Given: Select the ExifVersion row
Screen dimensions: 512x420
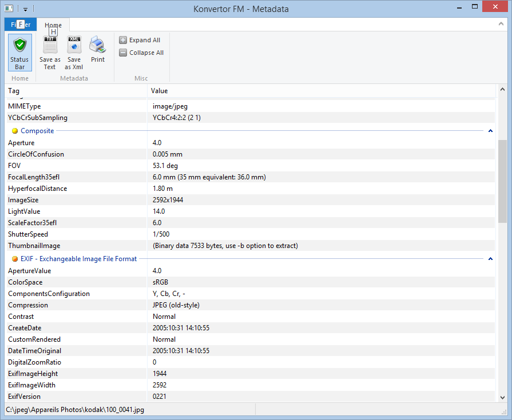Looking at the screenshot, I should click(x=250, y=396).
